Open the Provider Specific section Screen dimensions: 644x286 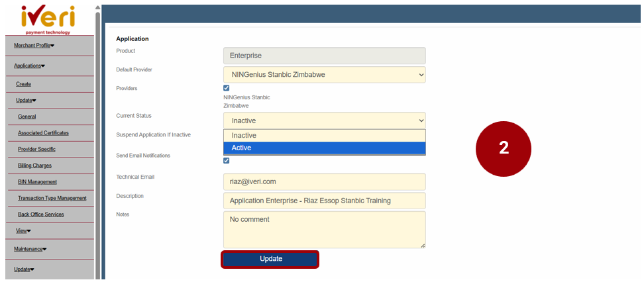(x=36, y=150)
